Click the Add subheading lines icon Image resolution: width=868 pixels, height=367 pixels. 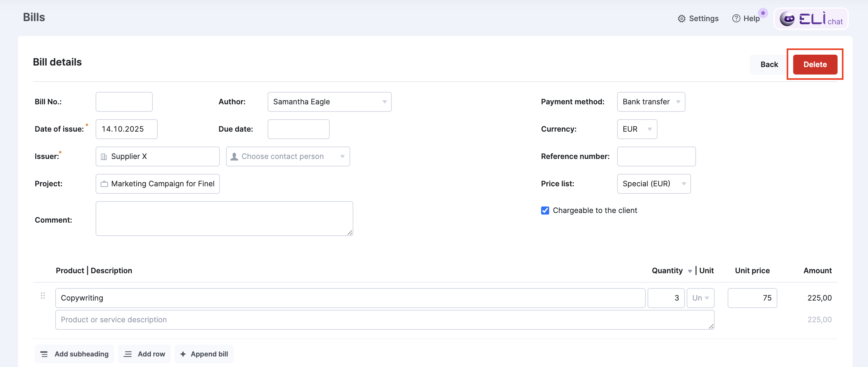(x=44, y=354)
